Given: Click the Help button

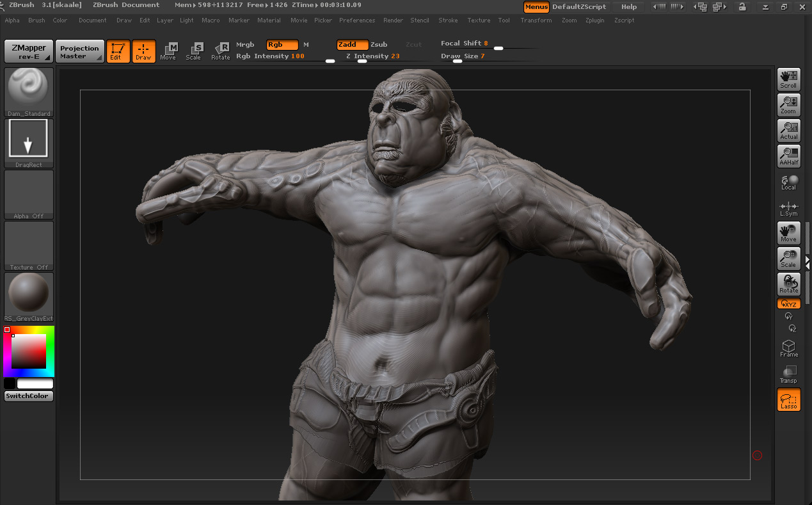Looking at the screenshot, I should [x=629, y=6].
